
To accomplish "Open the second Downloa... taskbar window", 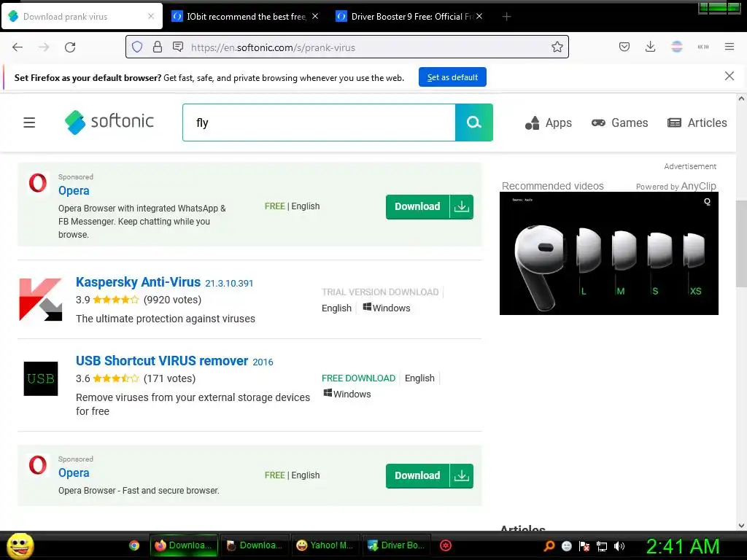I will point(255,545).
